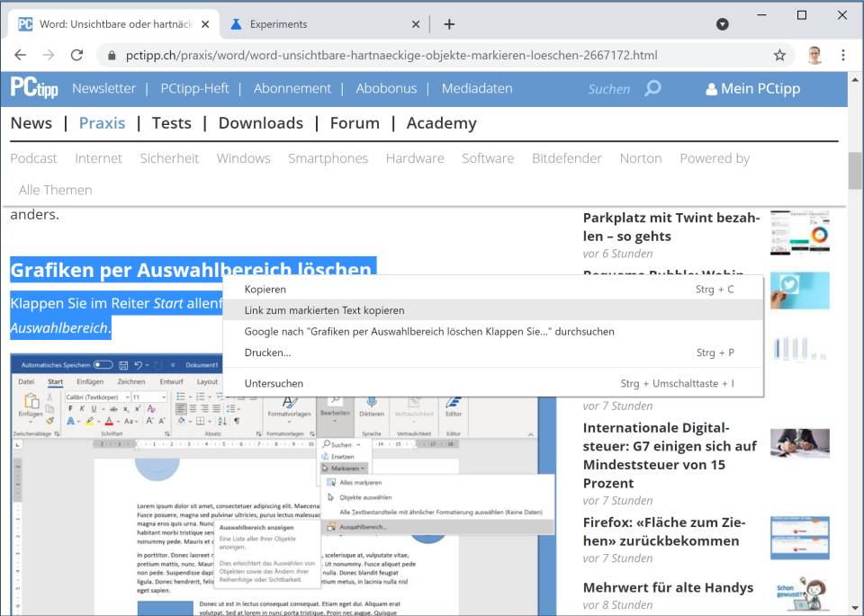
Task: Select the Podcast topic
Action: [33, 158]
